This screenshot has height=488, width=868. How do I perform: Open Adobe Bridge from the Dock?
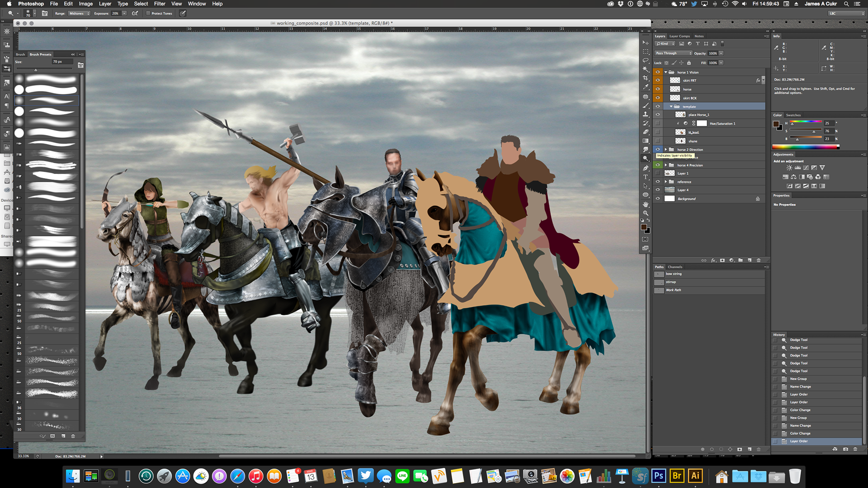[x=677, y=476]
